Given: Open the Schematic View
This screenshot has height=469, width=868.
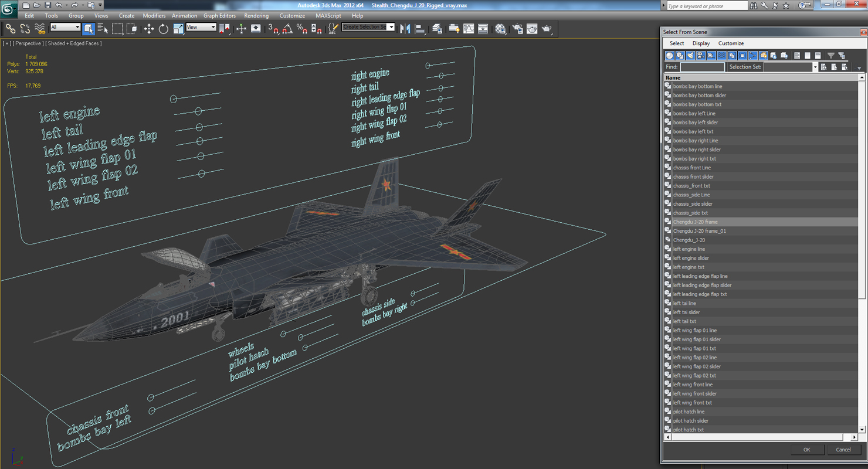Looking at the screenshot, I should click(483, 28).
